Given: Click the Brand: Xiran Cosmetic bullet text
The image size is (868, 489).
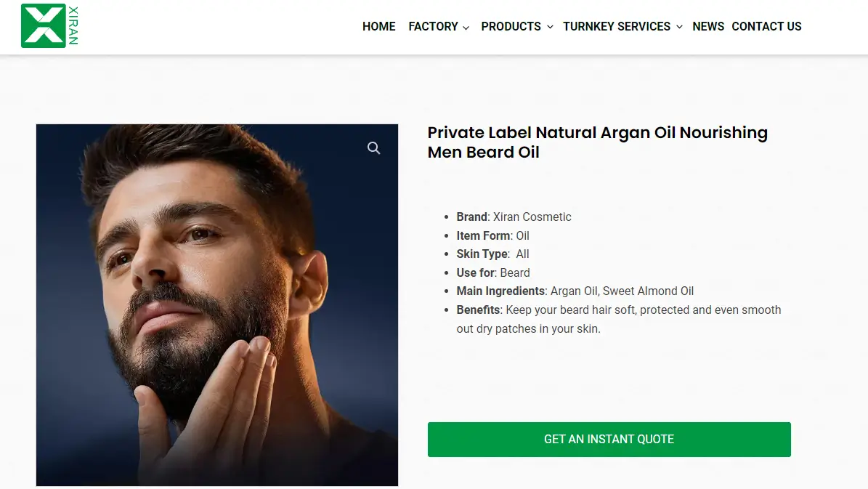Looking at the screenshot, I should pos(514,217).
